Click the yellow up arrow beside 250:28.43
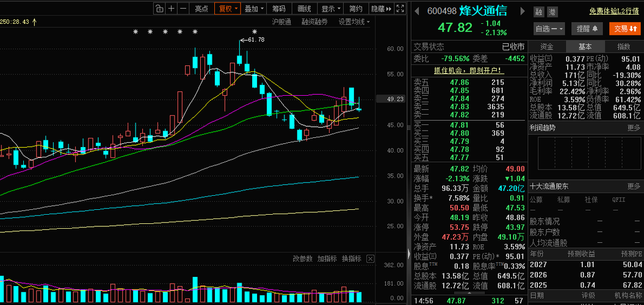 34,22
